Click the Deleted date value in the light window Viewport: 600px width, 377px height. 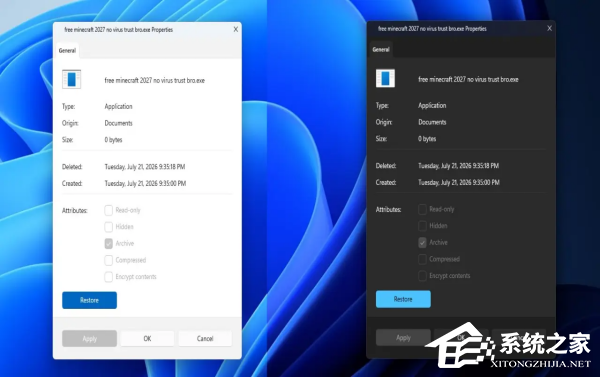[x=145, y=167]
